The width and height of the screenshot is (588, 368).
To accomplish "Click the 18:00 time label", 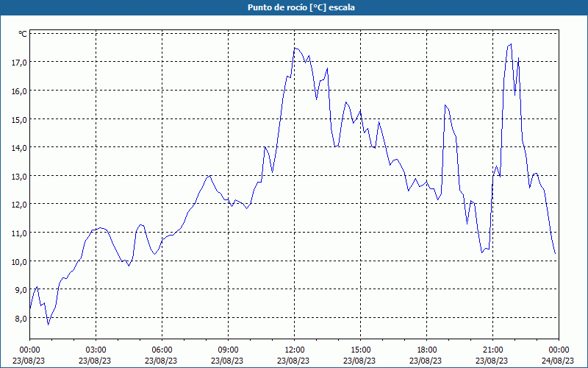I will [427, 350].
